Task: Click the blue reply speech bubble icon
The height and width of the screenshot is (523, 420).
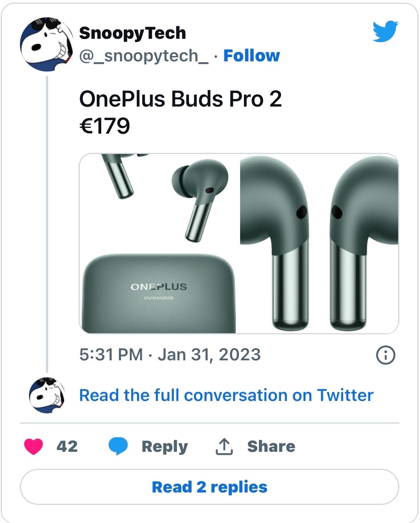Action: pos(118,447)
